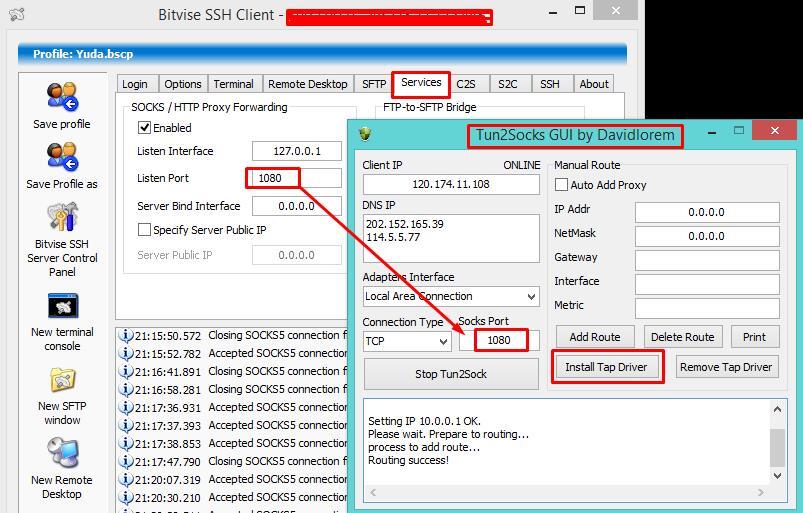Click the Save Profile as icon
Viewport: 803px width, 513px height.
point(62,157)
